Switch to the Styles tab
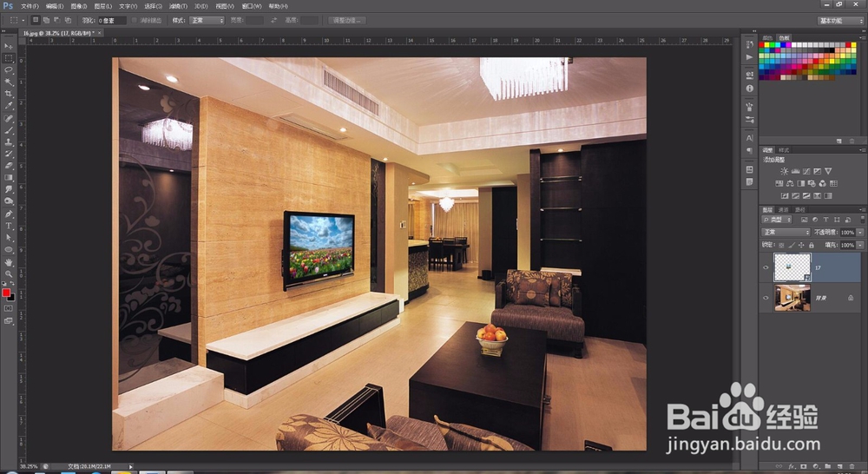This screenshot has width=868, height=474. coord(784,150)
